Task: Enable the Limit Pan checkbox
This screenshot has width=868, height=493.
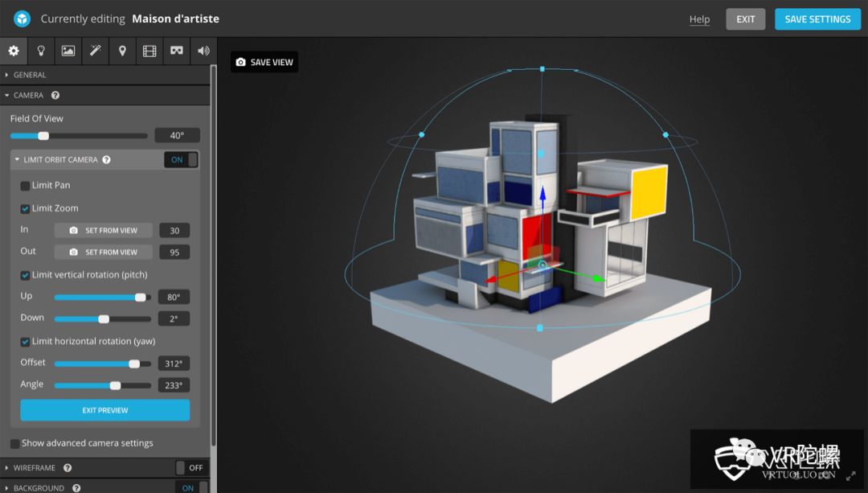Action: point(25,186)
